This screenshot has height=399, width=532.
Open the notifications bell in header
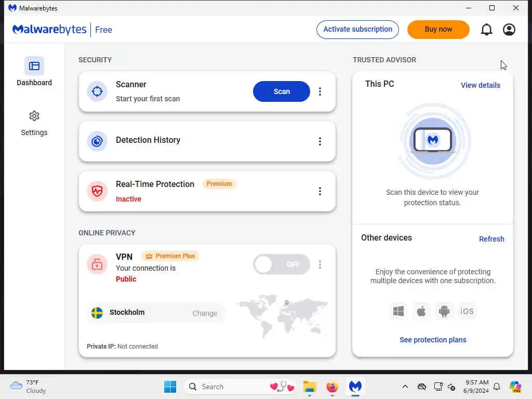coord(486,30)
